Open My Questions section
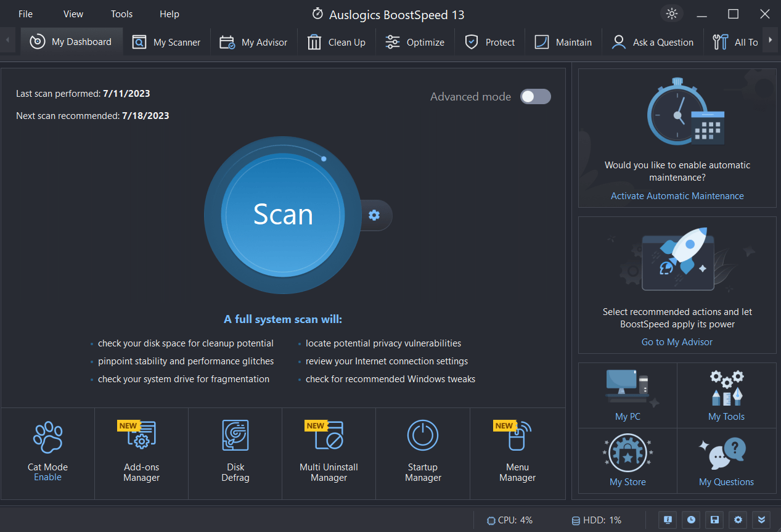Viewport: 781px width, 532px height. click(726, 460)
